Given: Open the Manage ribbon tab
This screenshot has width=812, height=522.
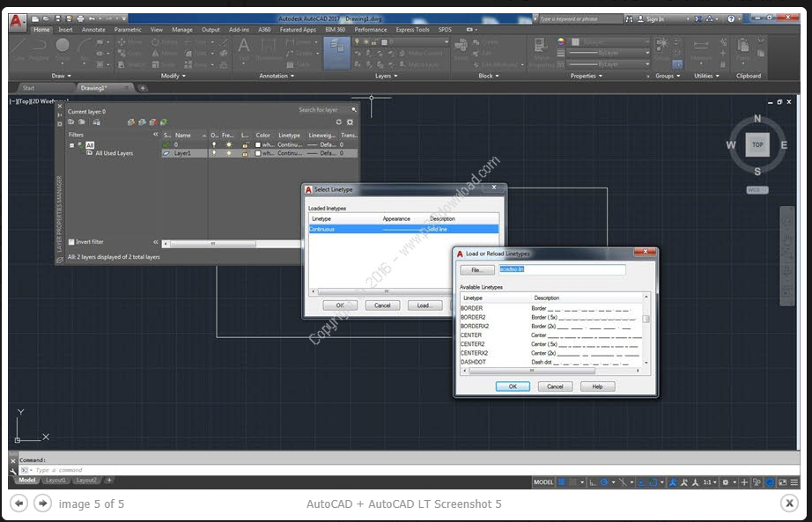Looking at the screenshot, I should point(181,30).
